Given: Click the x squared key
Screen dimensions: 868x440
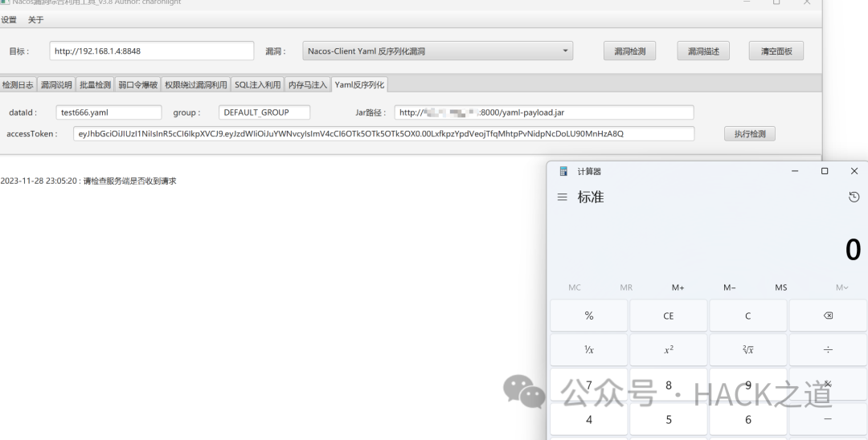Looking at the screenshot, I should (669, 350).
